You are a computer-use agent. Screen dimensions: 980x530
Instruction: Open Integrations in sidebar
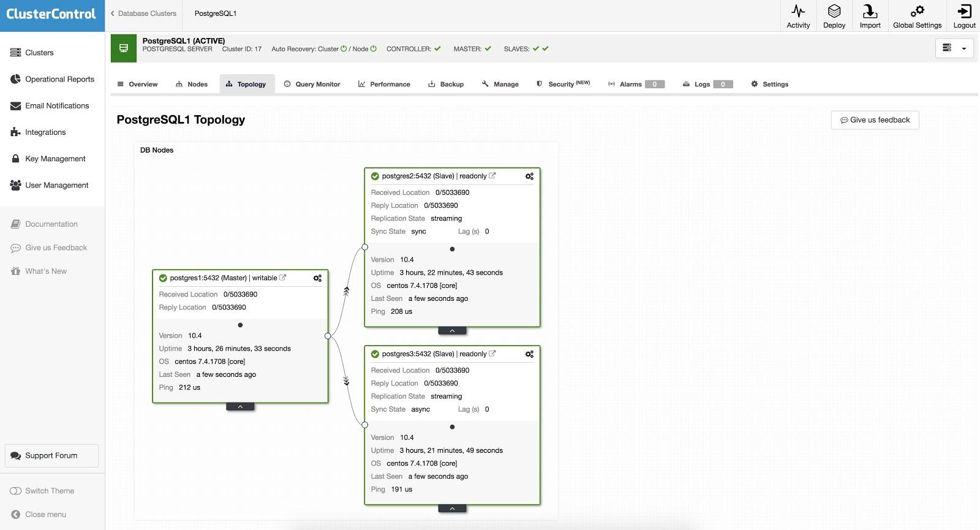coord(38,132)
